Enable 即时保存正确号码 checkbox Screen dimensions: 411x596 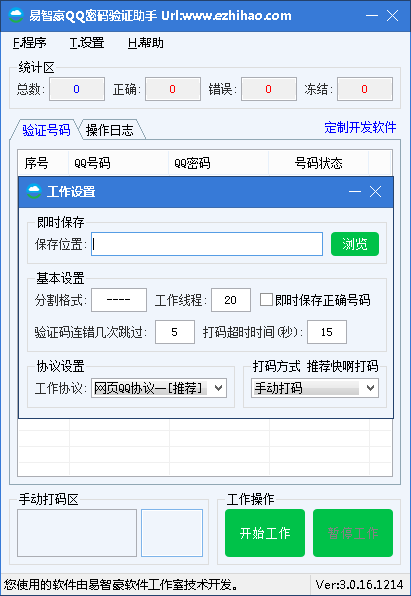click(x=266, y=300)
